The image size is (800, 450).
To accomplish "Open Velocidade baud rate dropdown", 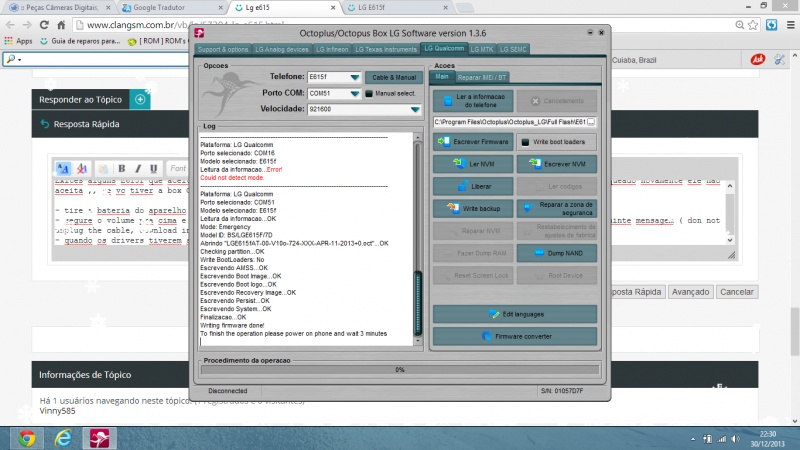I will click(x=415, y=109).
